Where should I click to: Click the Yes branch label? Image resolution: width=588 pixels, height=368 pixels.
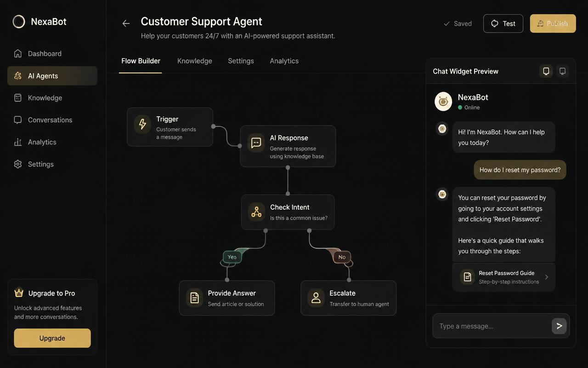click(232, 257)
